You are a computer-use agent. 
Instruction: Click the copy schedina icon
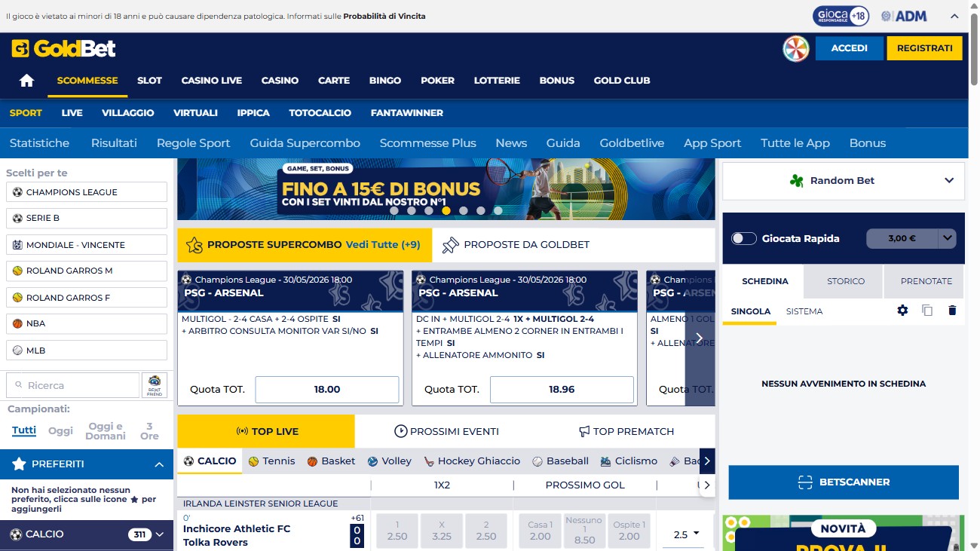tap(927, 311)
